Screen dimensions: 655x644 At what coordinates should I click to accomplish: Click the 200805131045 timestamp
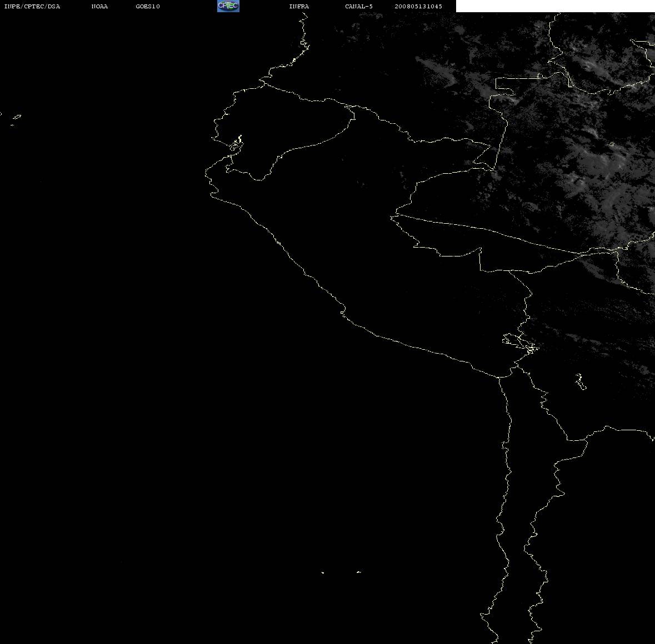(418, 6)
